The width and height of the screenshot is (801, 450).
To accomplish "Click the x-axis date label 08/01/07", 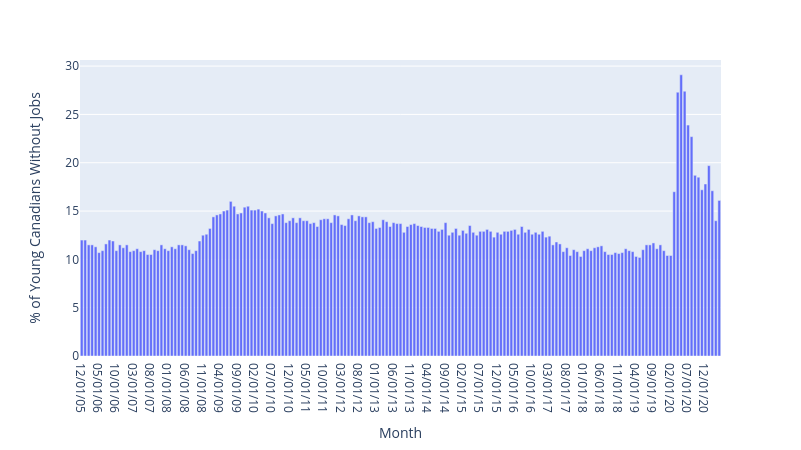I will coord(150,388).
